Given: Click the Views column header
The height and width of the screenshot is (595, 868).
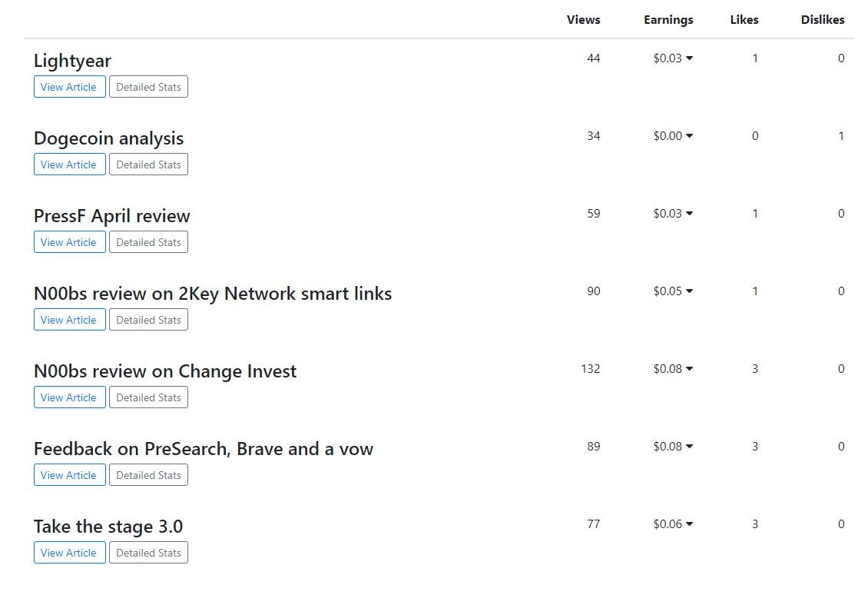Looking at the screenshot, I should click(x=584, y=20).
